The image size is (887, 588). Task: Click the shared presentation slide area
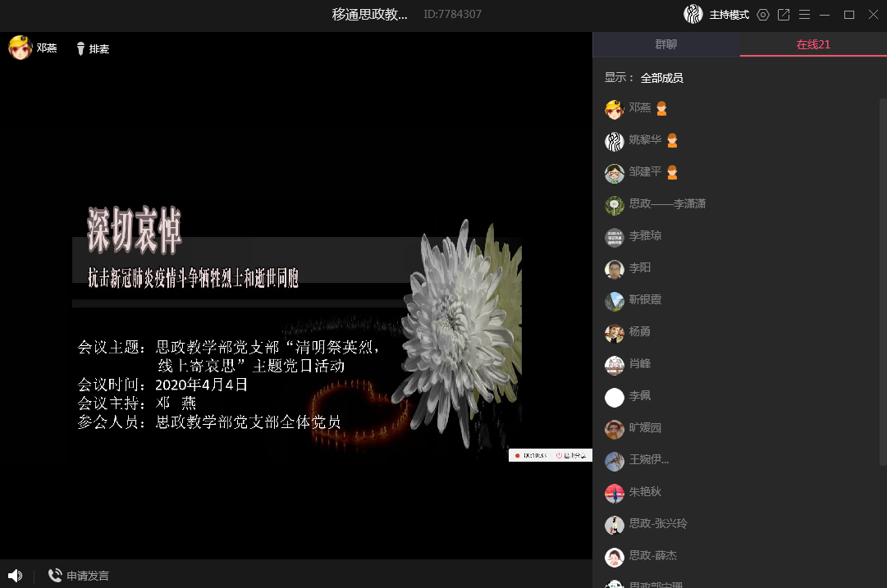click(x=295, y=328)
